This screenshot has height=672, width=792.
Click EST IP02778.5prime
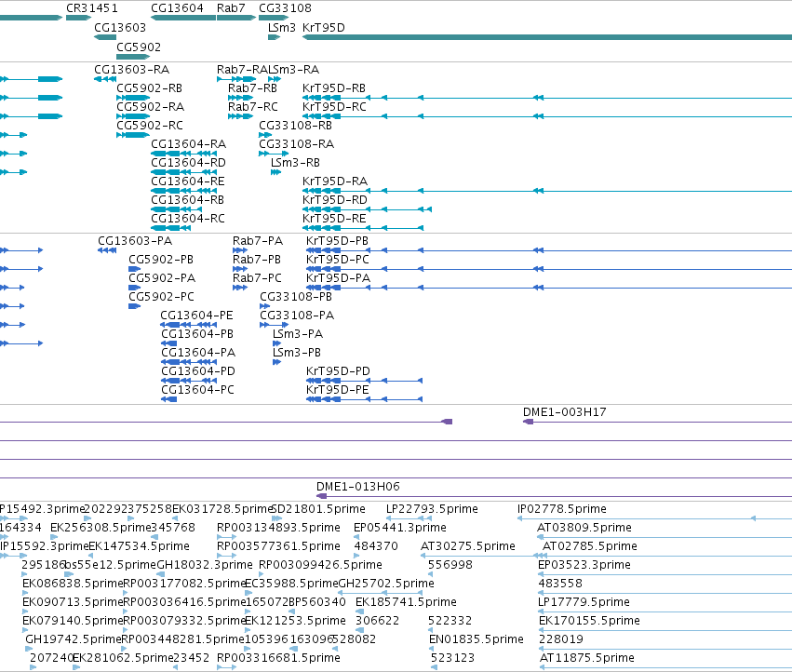pyautogui.click(x=562, y=509)
